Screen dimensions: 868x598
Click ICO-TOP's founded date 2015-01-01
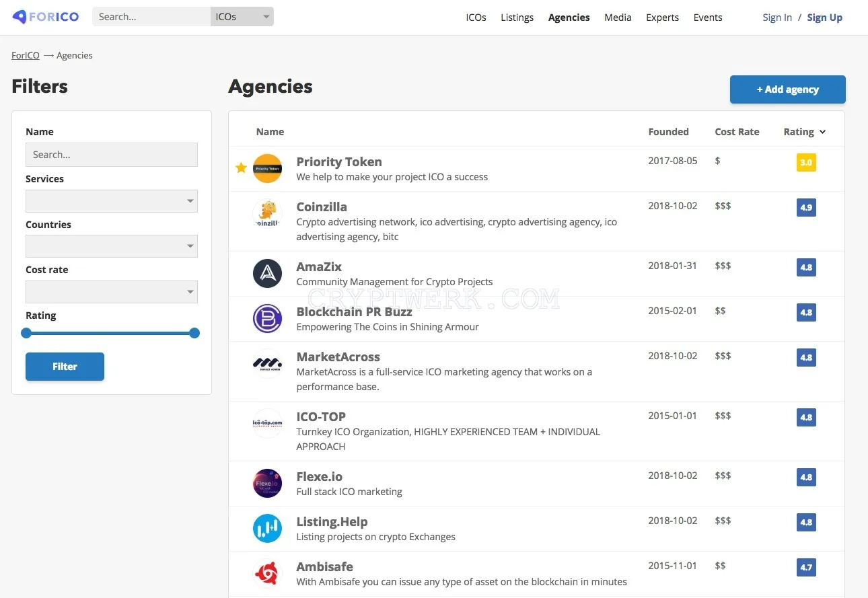[673, 416]
